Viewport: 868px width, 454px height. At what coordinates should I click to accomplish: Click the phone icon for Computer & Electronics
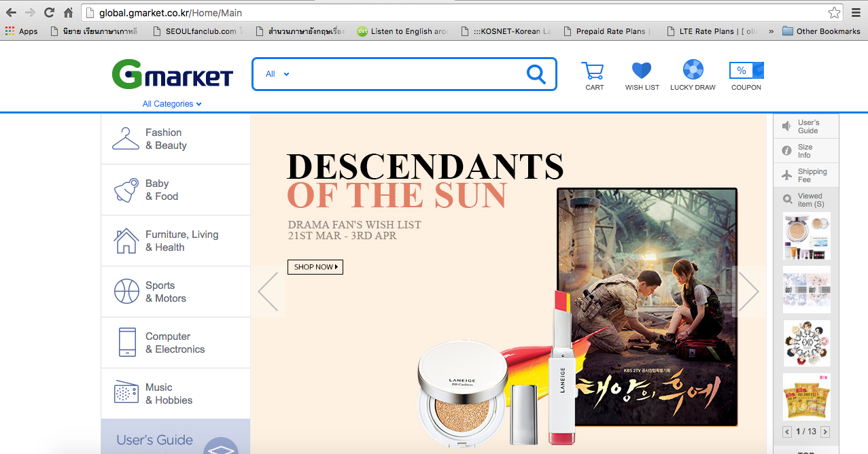127,342
